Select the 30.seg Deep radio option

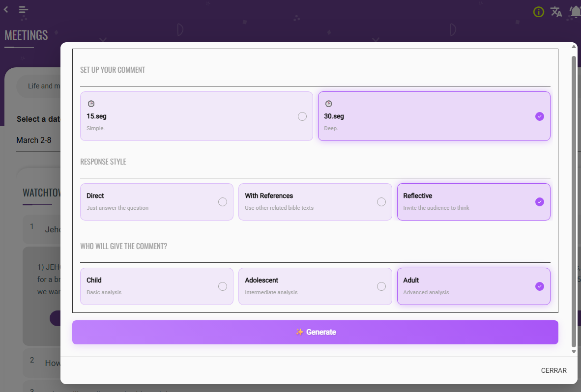click(539, 116)
